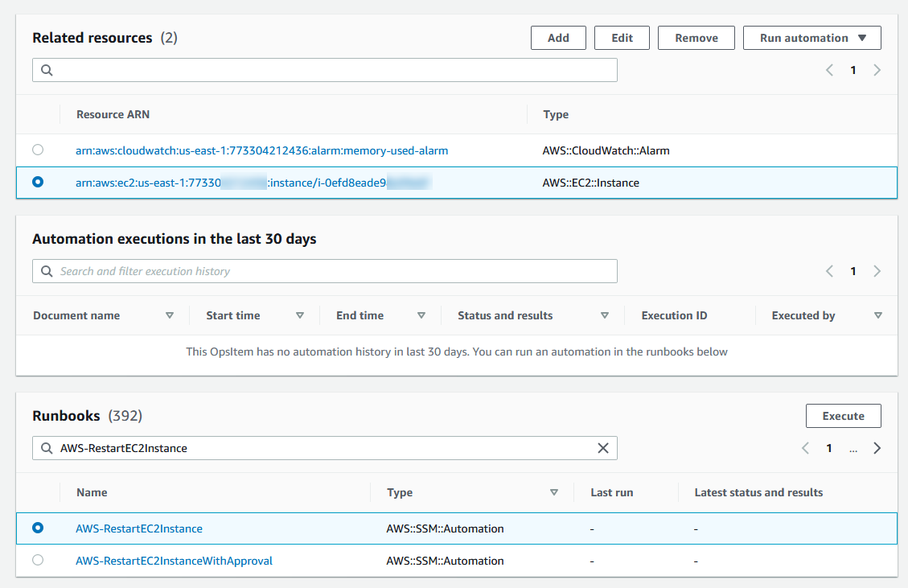Select the AWS-RestartEC2InstanceWithApproval runbook radio button
Viewport: 908px width, 588px height.
[x=38, y=560]
